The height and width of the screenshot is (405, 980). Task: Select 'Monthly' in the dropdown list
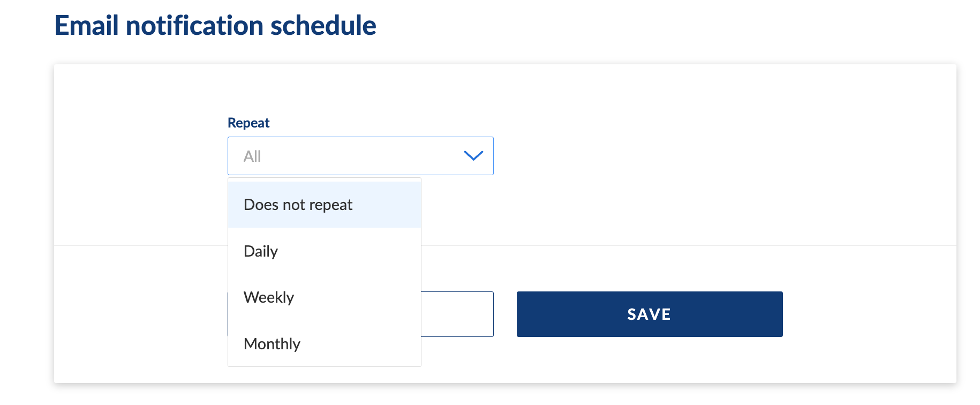click(x=325, y=344)
